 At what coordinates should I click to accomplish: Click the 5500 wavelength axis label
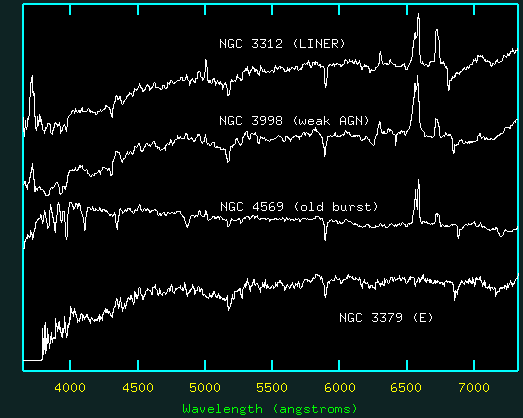point(272,388)
